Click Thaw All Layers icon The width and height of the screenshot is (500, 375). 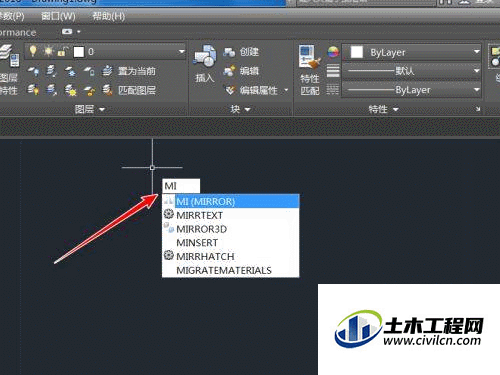(x=70, y=90)
